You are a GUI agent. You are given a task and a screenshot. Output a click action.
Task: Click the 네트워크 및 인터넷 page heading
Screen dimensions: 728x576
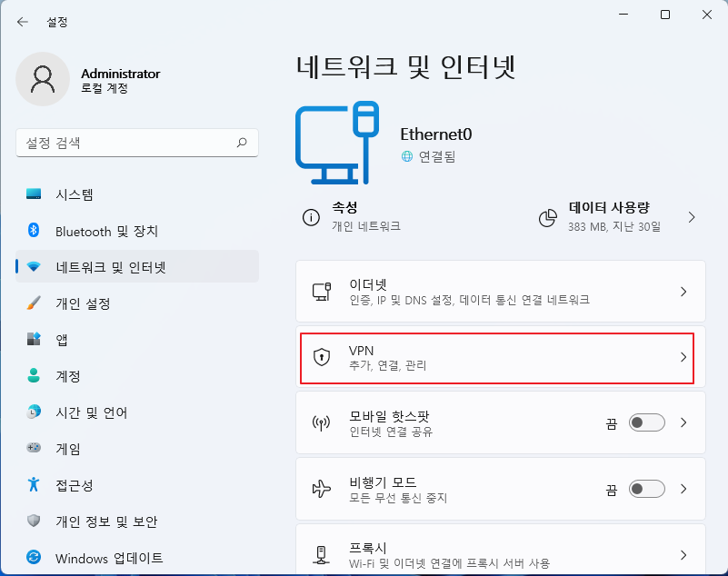click(x=405, y=67)
